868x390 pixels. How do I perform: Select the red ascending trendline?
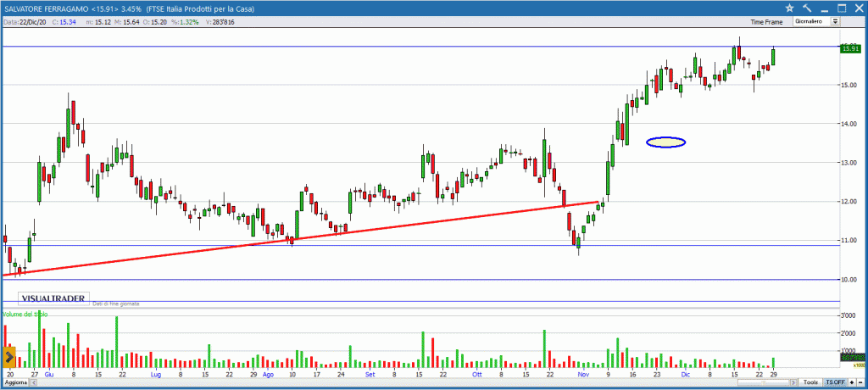point(301,238)
